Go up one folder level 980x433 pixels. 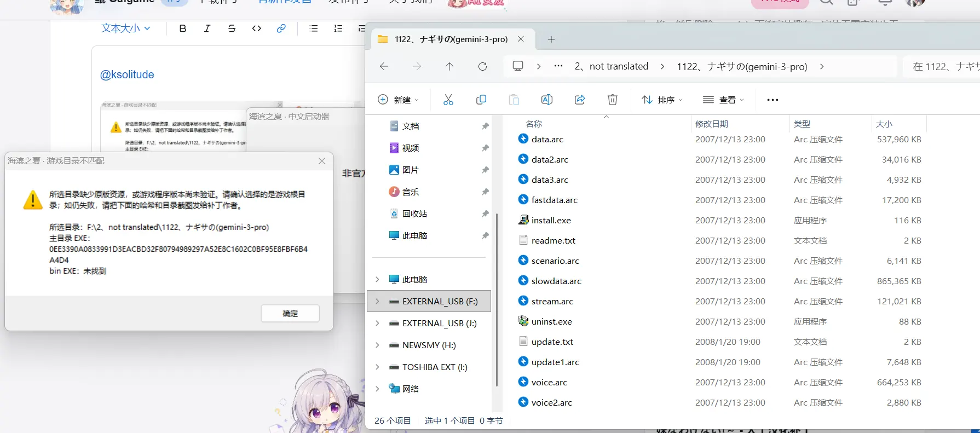(449, 66)
